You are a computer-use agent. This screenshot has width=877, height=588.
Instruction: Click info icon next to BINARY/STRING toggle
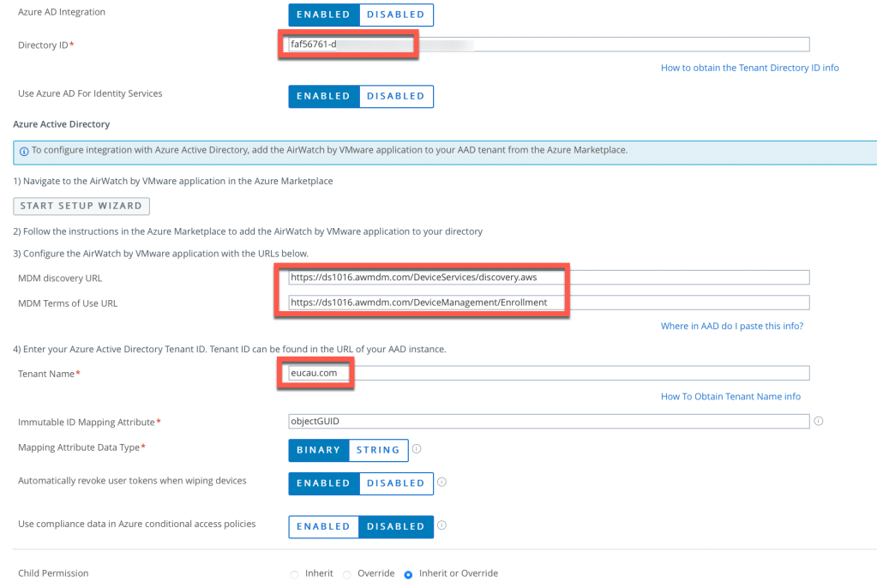click(x=417, y=448)
